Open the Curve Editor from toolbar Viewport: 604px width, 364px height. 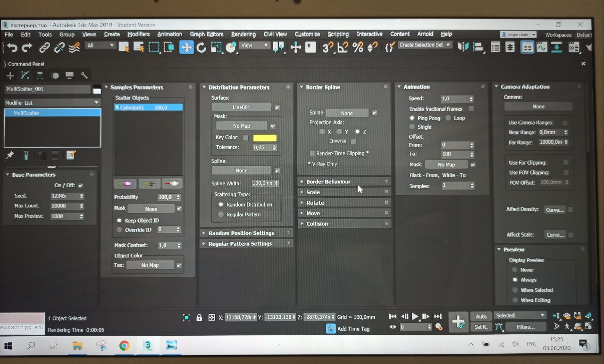[x=542, y=47]
